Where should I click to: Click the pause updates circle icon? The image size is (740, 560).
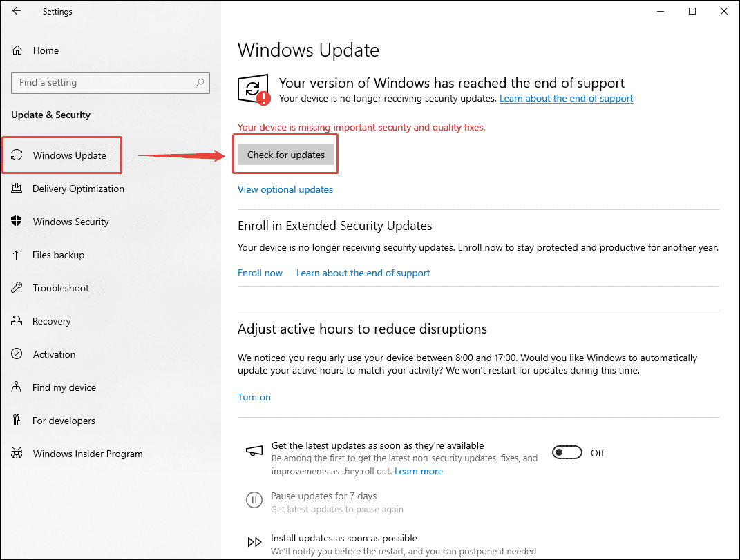254,500
